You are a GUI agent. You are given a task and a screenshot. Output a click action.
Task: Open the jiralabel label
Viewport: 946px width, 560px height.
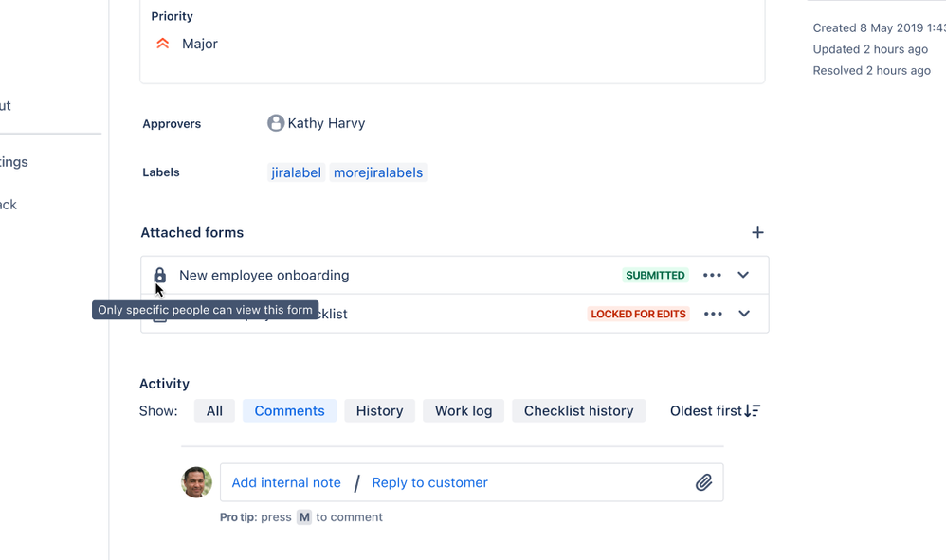(297, 172)
